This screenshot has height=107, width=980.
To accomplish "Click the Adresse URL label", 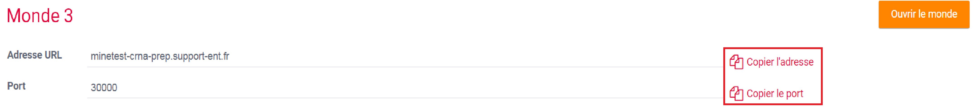I will (x=35, y=55).
